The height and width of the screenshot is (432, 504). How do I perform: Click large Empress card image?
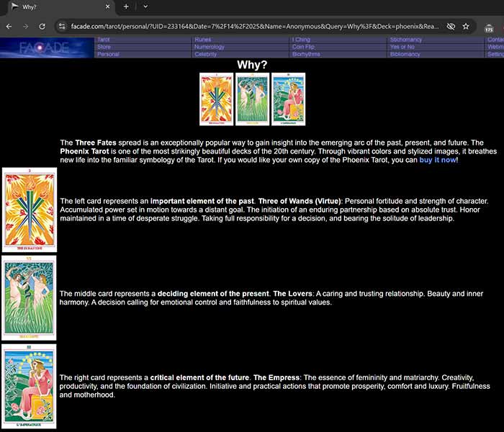click(x=29, y=387)
